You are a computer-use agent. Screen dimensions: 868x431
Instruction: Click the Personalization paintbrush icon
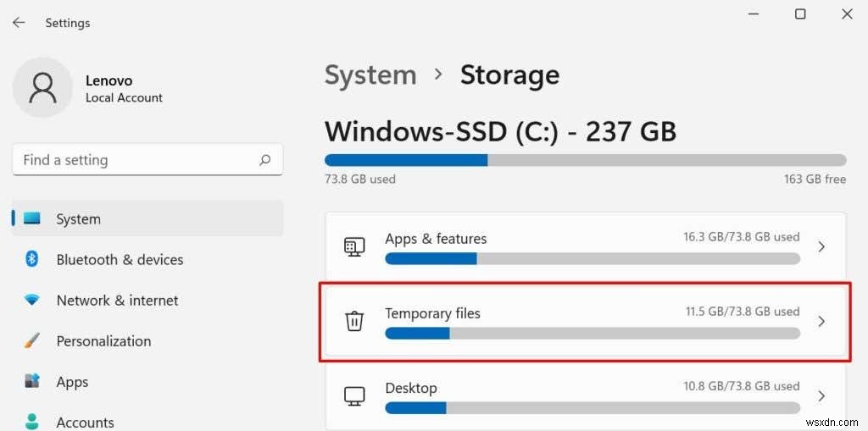coord(32,341)
